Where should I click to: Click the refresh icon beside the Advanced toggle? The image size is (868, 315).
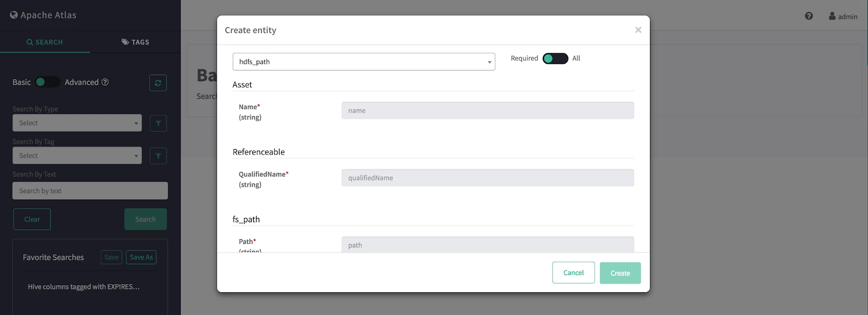click(x=158, y=83)
